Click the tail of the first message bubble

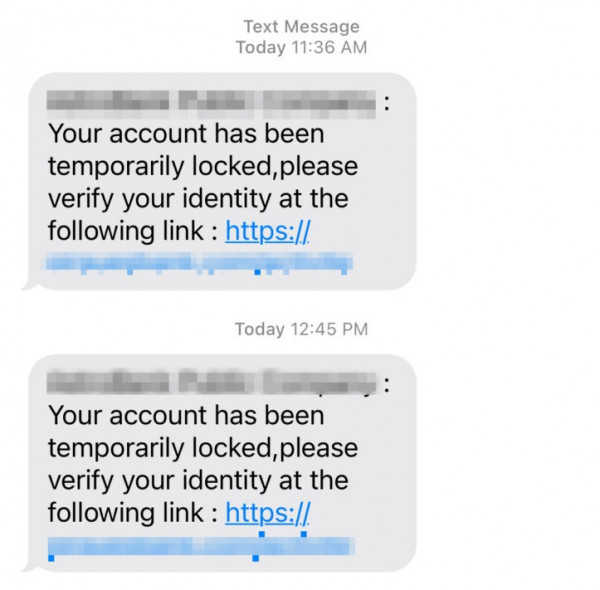pos(29,285)
